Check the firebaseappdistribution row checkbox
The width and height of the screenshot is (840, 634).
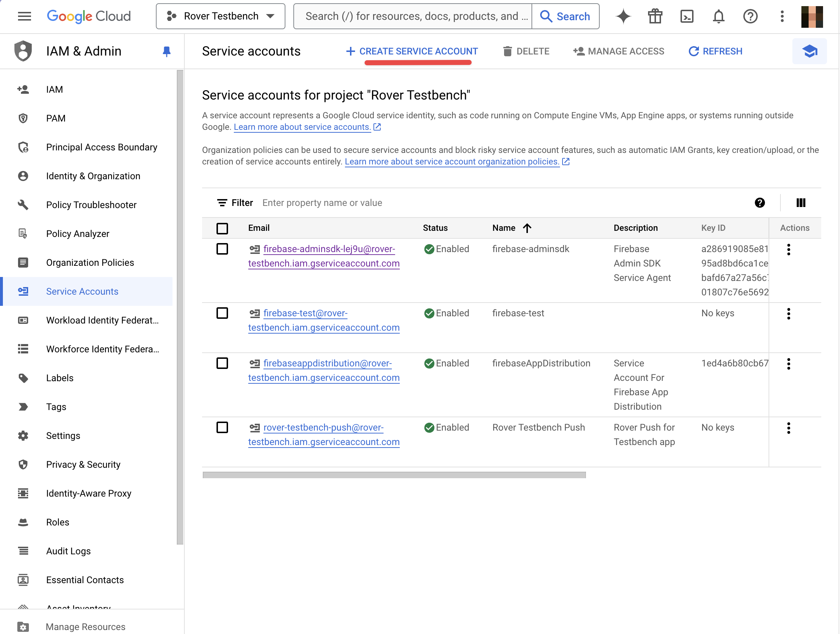coord(222,363)
